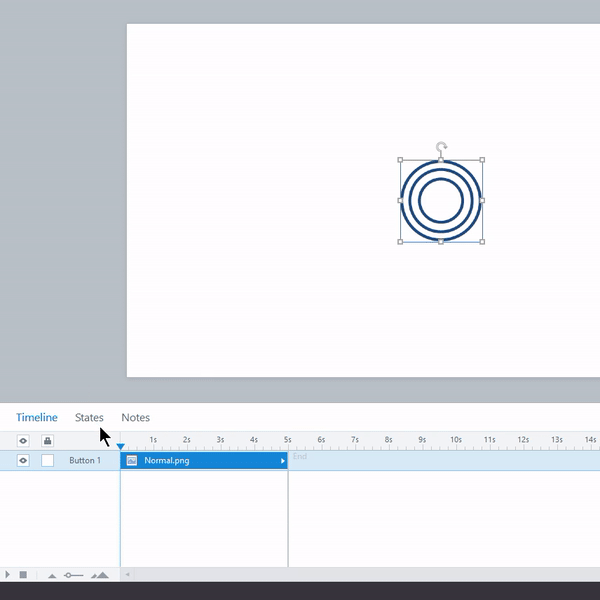Click the 4s mark on the time ruler
Screen dimensions: 600x600
point(254,440)
